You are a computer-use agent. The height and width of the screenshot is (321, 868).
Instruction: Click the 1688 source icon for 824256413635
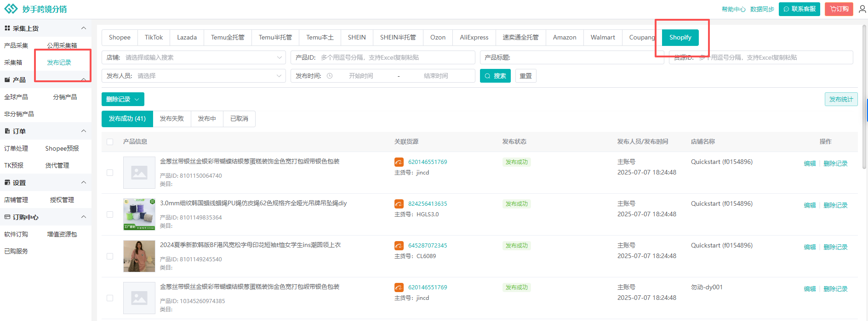tap(399, 204)
